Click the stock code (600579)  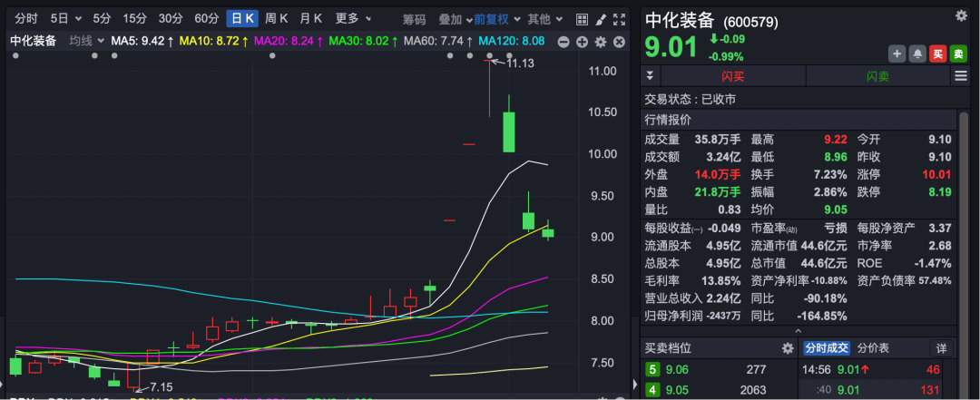(x=750, y=23)
